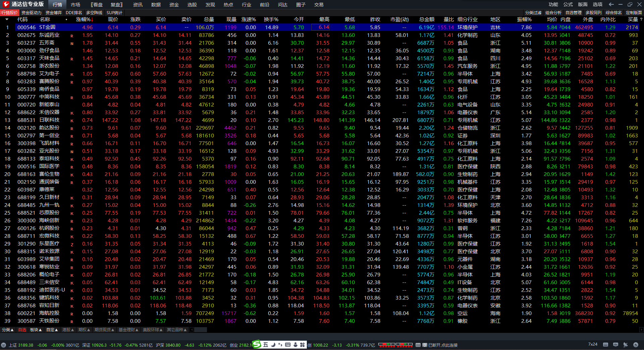Screen dimensions: 644x350
Task: Click the 自选管理 button
Action: [x=574, y=13]
